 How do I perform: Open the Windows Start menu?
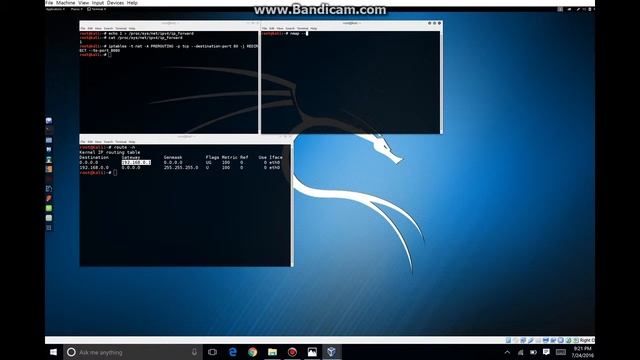click(53, 352)
